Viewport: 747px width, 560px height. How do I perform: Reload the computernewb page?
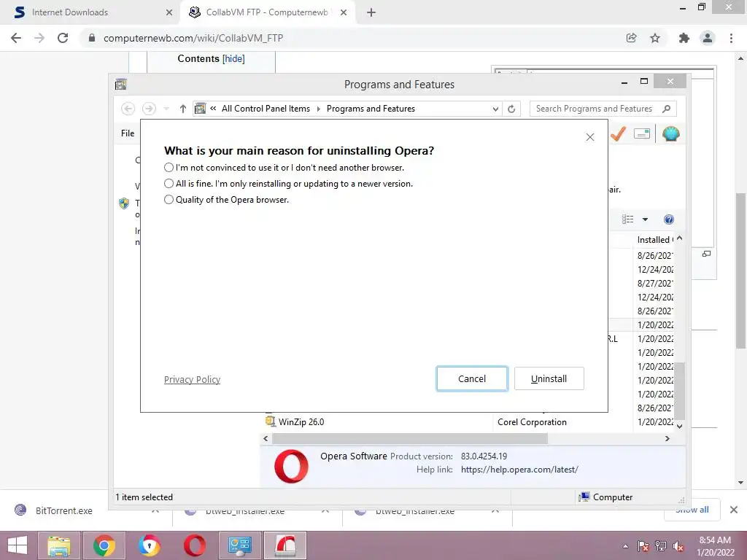[63, 38]
